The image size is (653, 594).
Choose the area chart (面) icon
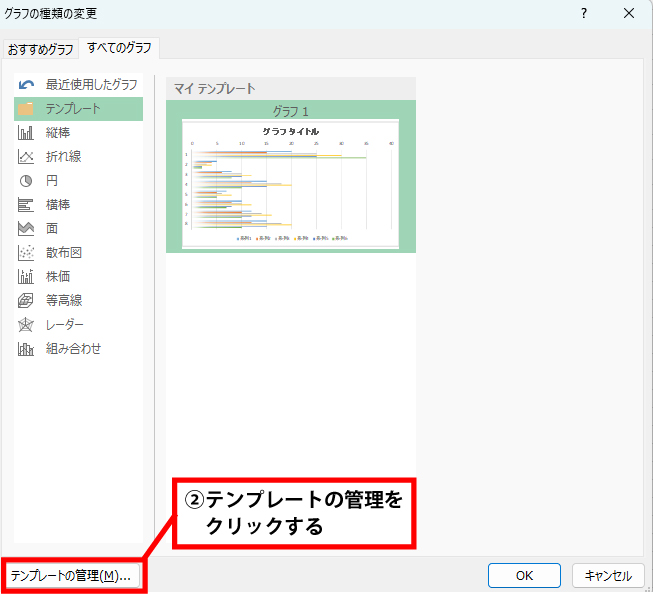[x=26, y=229]
